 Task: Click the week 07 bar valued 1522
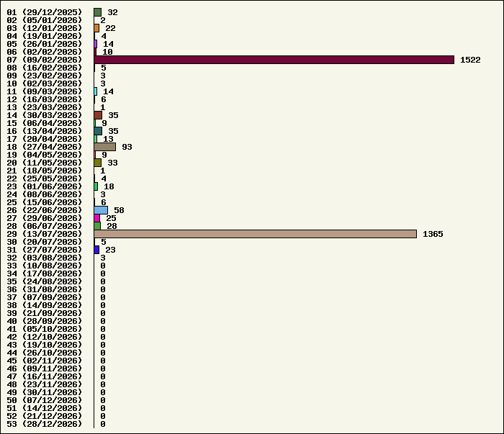(x=274, y=60)
